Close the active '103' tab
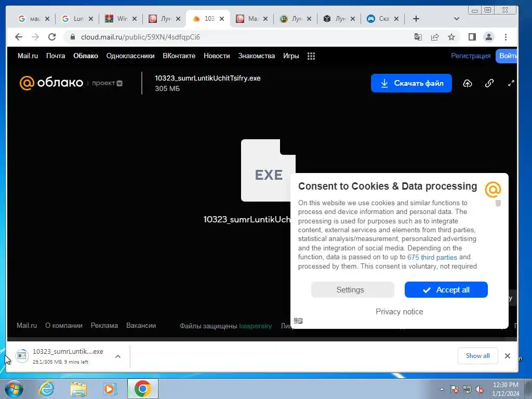The width and height of the screenshot is (532, 399). click(222, 19)
